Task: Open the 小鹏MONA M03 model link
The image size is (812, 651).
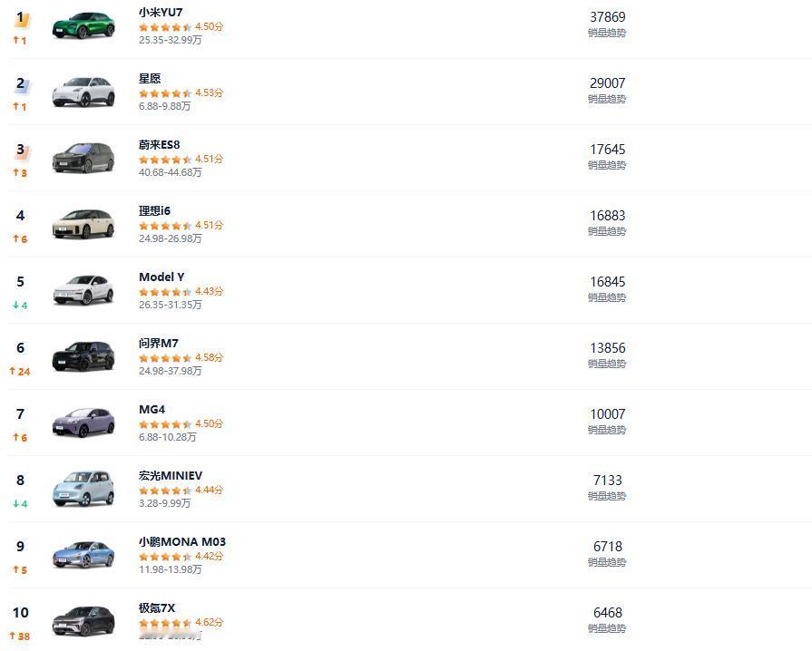Action: click(x=182, y=542)
